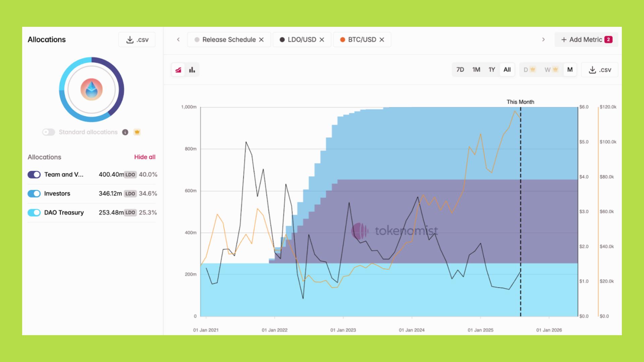Remove the LDO/USD metric chip
This screenshot has height=362, width=644.
[322, 40]
